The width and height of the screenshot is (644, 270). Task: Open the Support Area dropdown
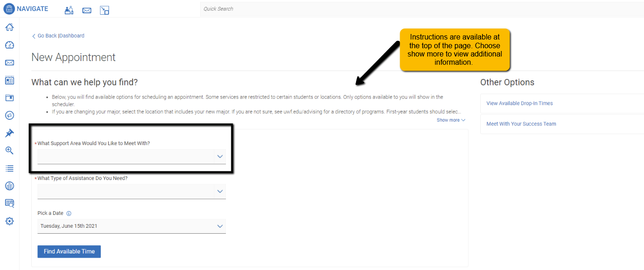132,157
